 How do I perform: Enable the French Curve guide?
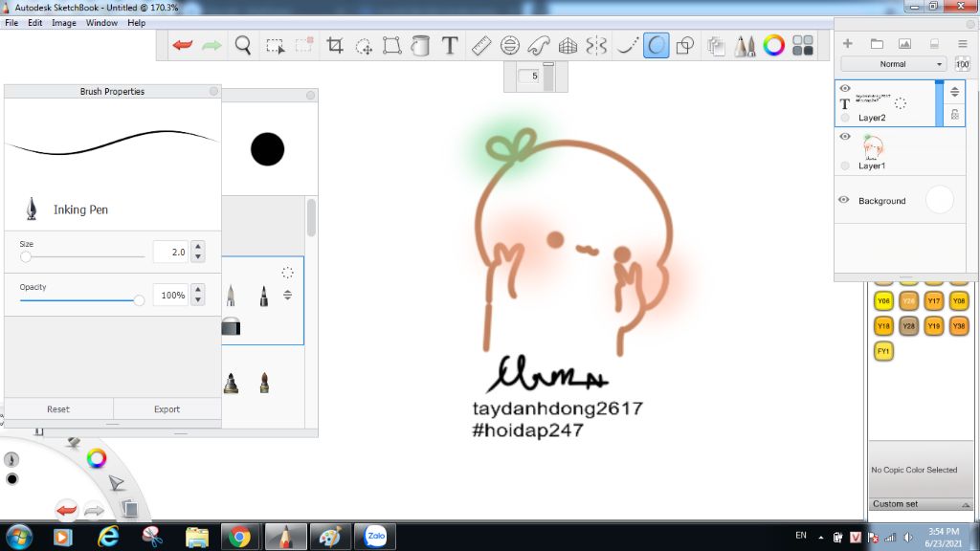[539, 45]
